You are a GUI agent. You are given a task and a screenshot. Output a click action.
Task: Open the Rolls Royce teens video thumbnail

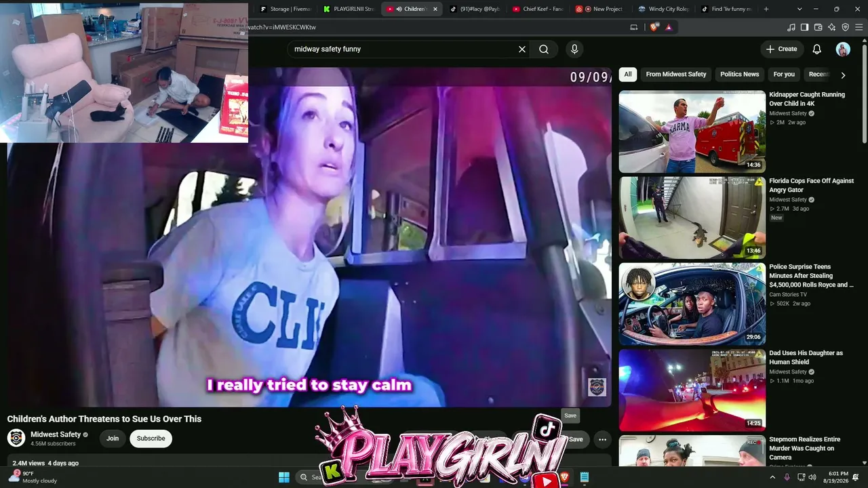point(692,304)
